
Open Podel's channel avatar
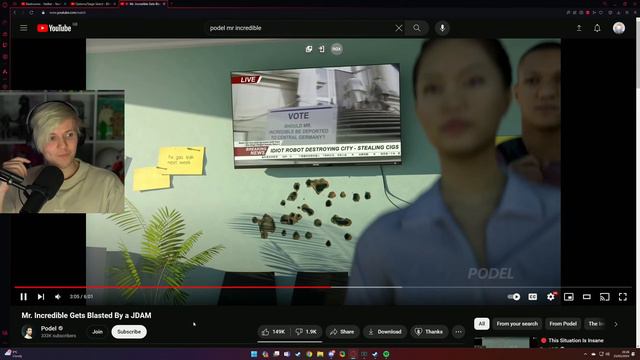click(28, 332)
